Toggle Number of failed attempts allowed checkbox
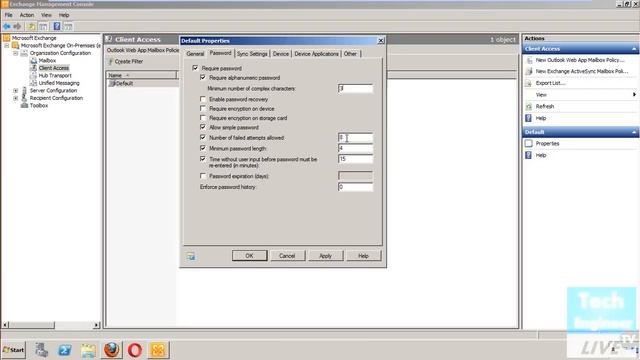Viewport: 640px width, 360px height. pyautogui.click(x=203, y=138)
